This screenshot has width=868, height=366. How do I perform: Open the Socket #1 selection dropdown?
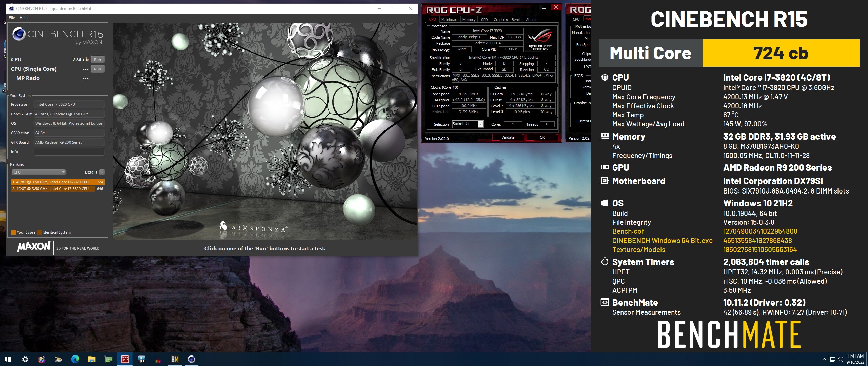tap(468, 124)
